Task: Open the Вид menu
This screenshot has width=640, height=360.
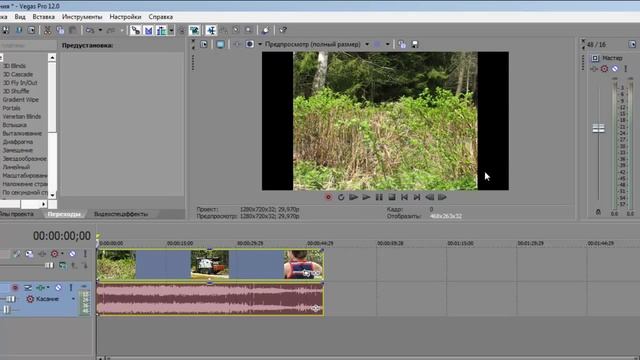Action: [x=20, y=17]
